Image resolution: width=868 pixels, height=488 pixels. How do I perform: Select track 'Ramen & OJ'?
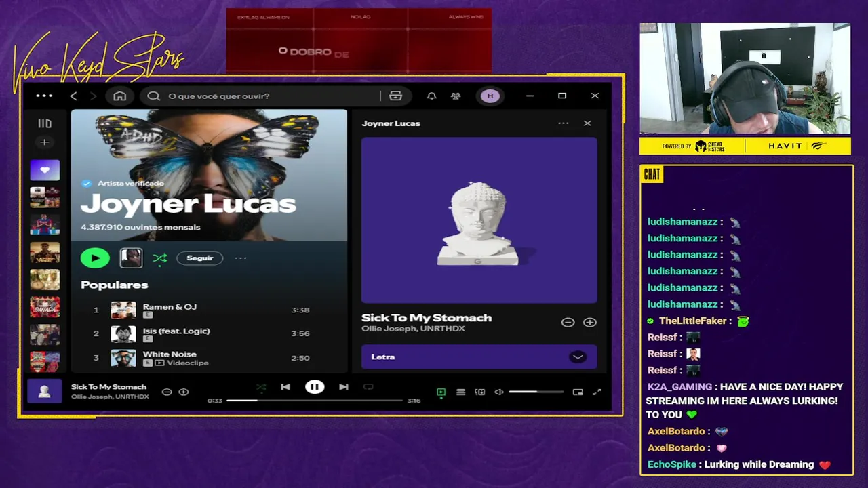pyautogui.click(x=170, y=306)
